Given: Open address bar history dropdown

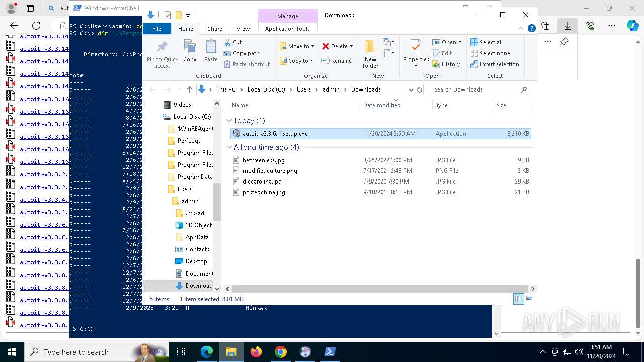Looking at the screenshot, I should [x=411, y=89].
